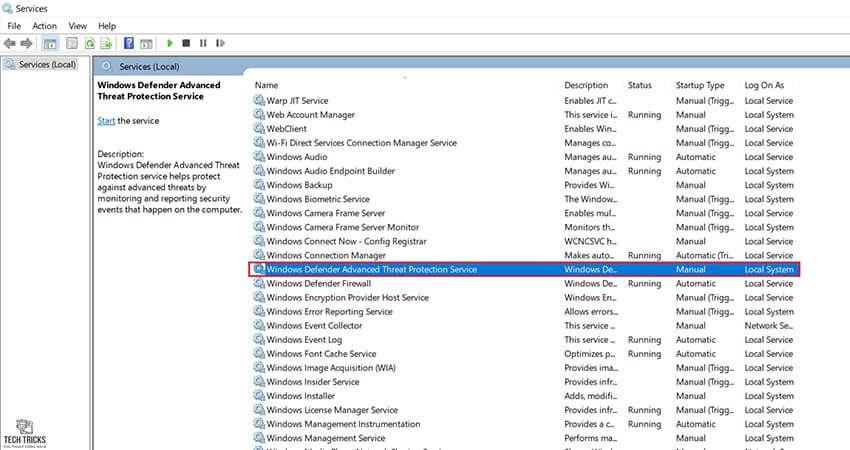Click gear icon of Windows Audio row

[x=259, y=157]
